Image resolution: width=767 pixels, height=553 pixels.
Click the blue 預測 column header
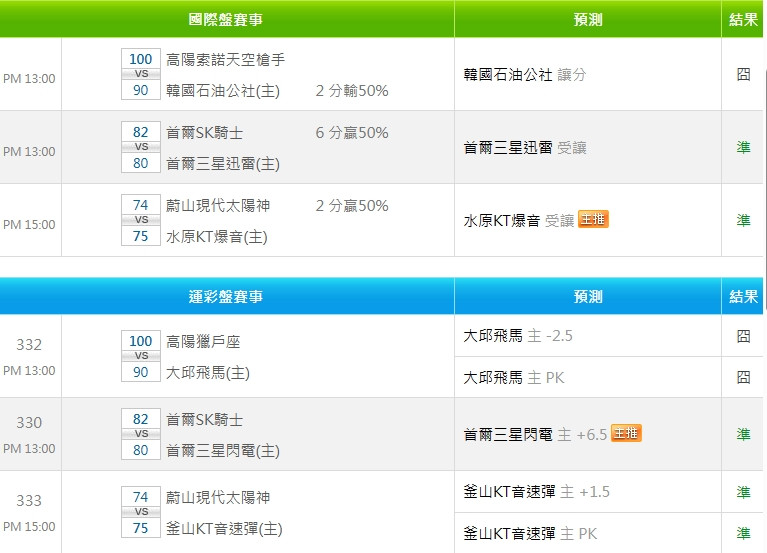[x=587, y=296]
